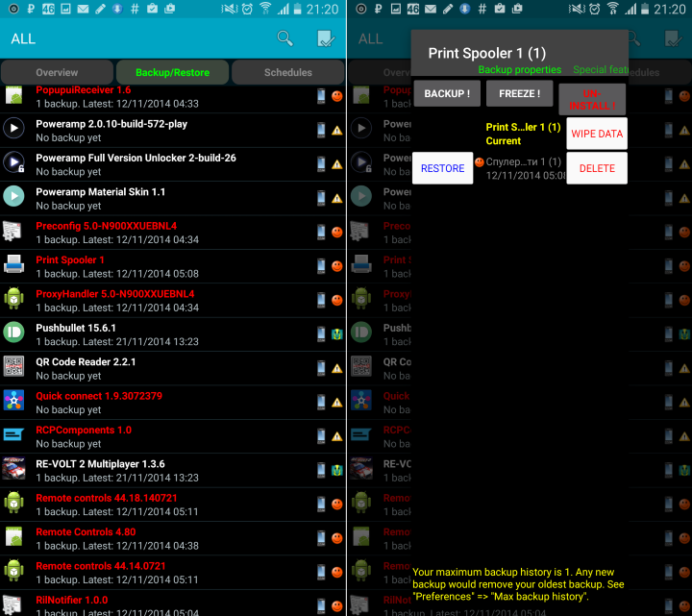
Task: Tap the FREEZE ! button
Action: click(519, 93)
